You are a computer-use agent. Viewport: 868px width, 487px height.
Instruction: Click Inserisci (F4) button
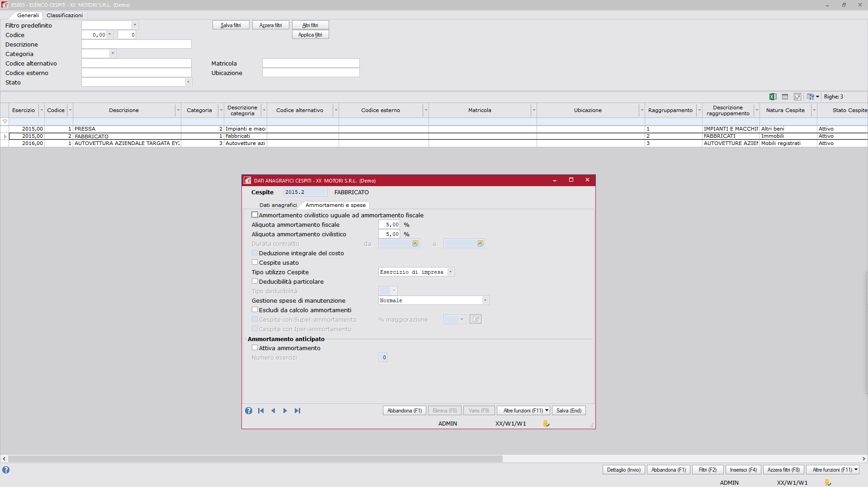point(743,470)
